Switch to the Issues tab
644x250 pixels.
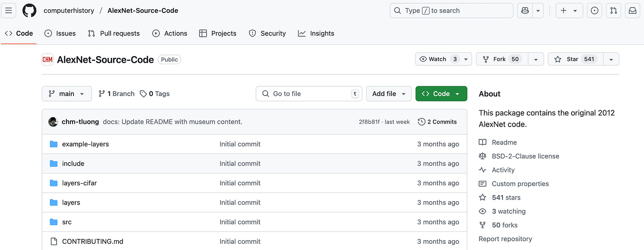point(60,33)
